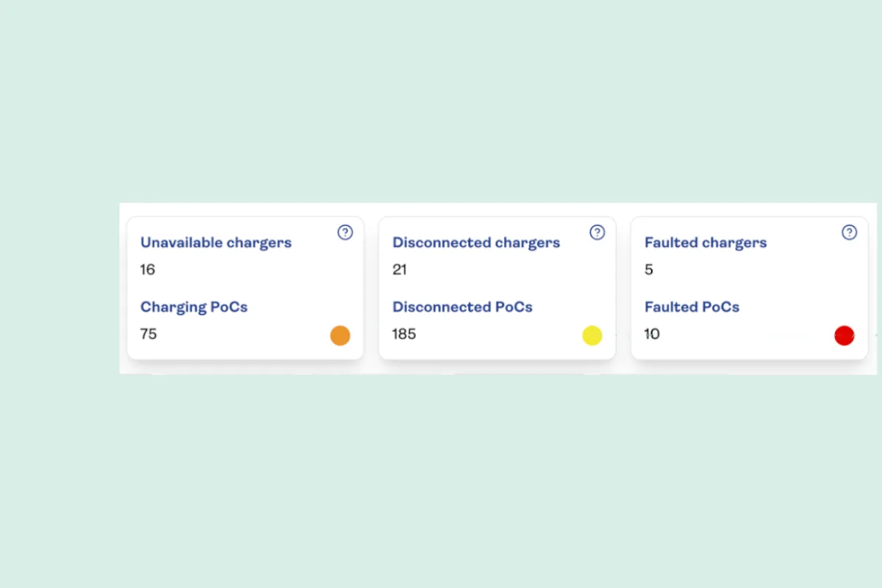Select the whole Disconnected summary card
Viewport: 882px width, 588px height.
tap(497, 288)
